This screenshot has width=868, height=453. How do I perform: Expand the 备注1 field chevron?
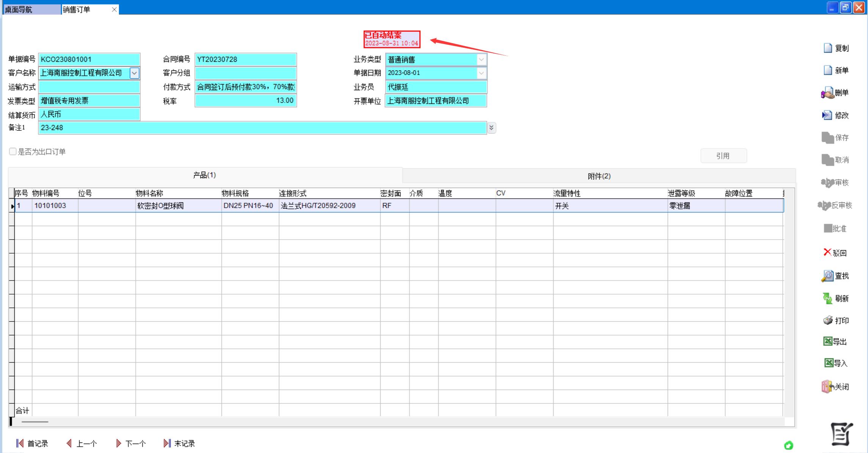pyautogui.click(x=491, y=128)
